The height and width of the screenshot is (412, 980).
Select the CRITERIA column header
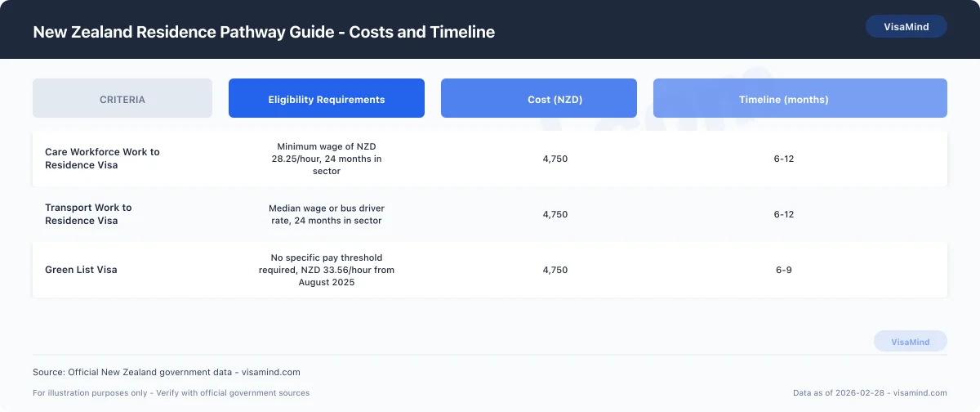point(122,98)
